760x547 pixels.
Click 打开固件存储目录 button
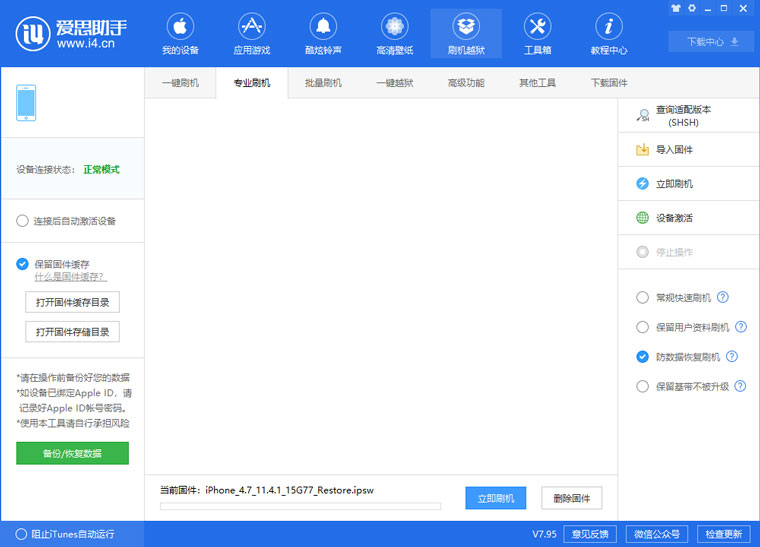point(72,332)
